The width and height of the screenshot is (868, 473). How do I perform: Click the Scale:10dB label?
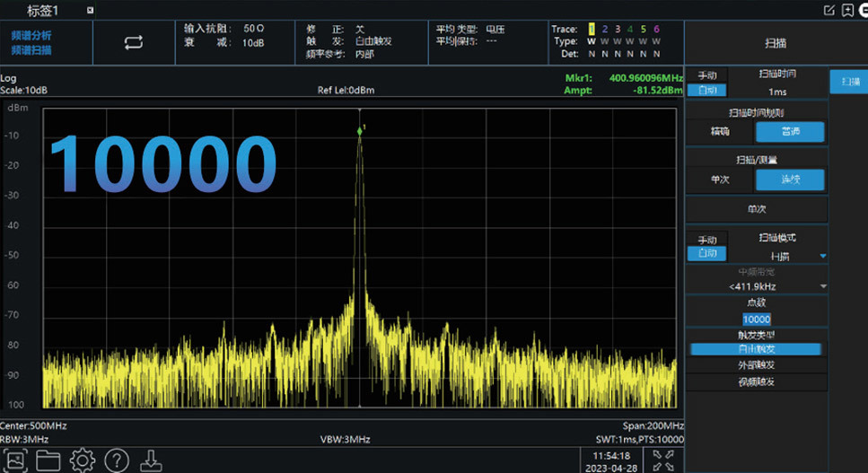coord(24,90)
